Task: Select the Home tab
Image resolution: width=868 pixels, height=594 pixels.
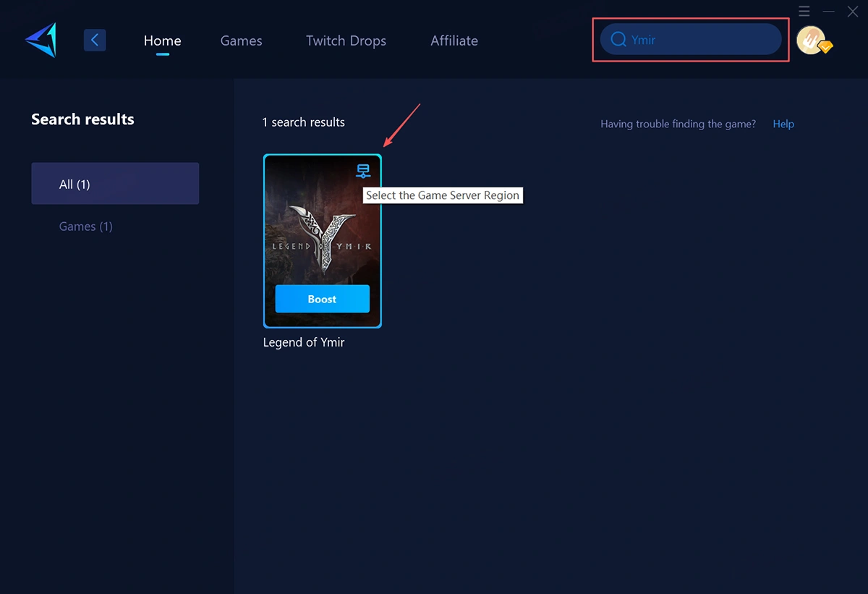Action: [x=162, y=41]
